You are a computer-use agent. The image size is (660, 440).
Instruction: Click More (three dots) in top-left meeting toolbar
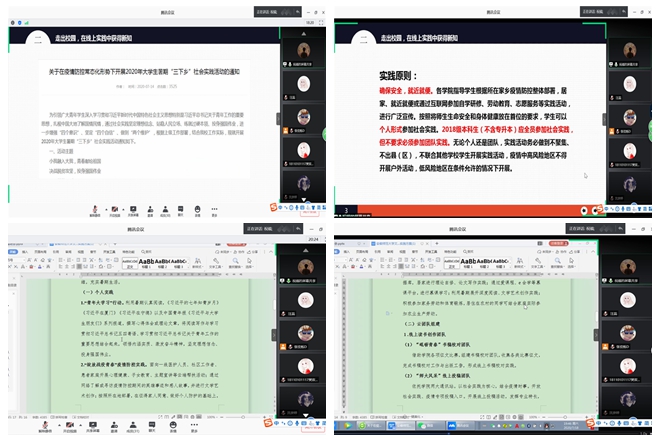click(214, 209)
